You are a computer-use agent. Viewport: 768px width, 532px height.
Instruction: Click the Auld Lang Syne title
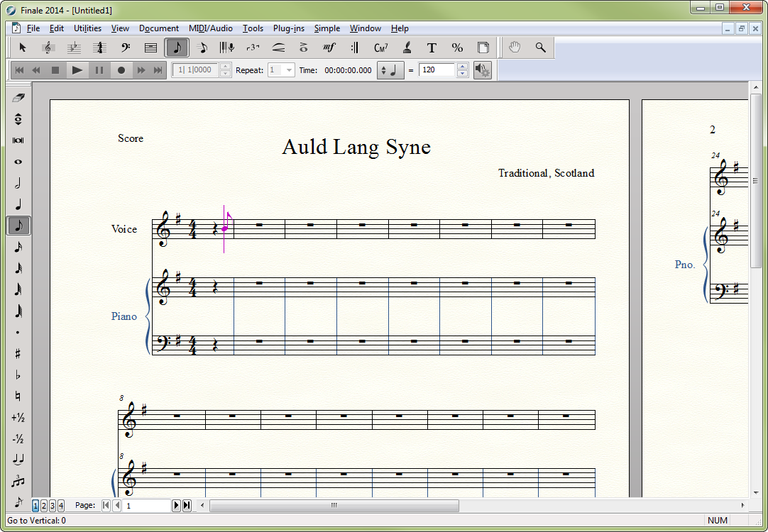pos(356,147)
